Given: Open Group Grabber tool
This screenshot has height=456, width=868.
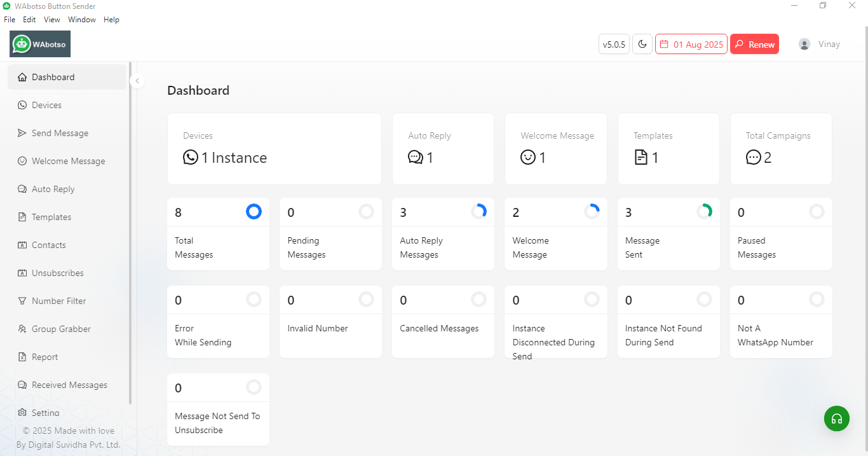Looking at the screenshot, I should [67, 329].
